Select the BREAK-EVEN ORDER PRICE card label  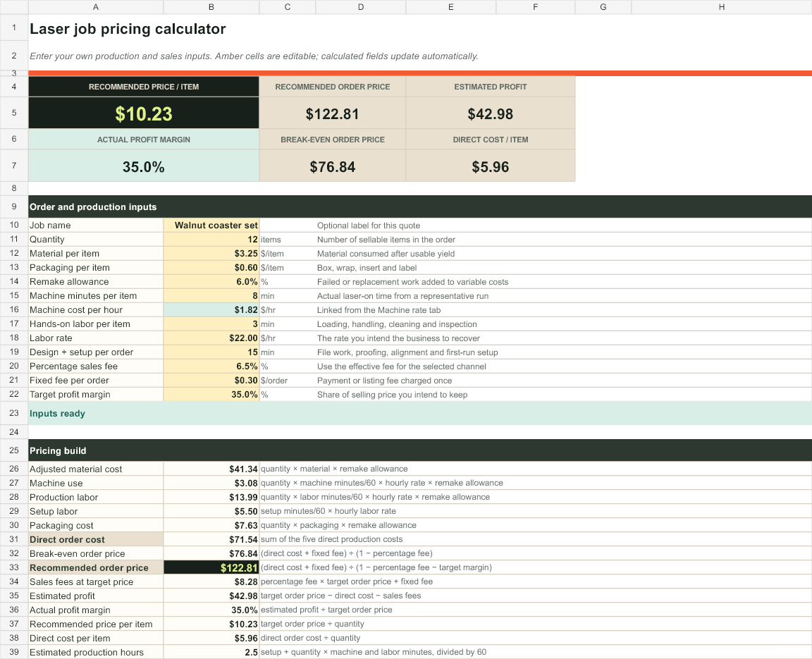(333, 140)
